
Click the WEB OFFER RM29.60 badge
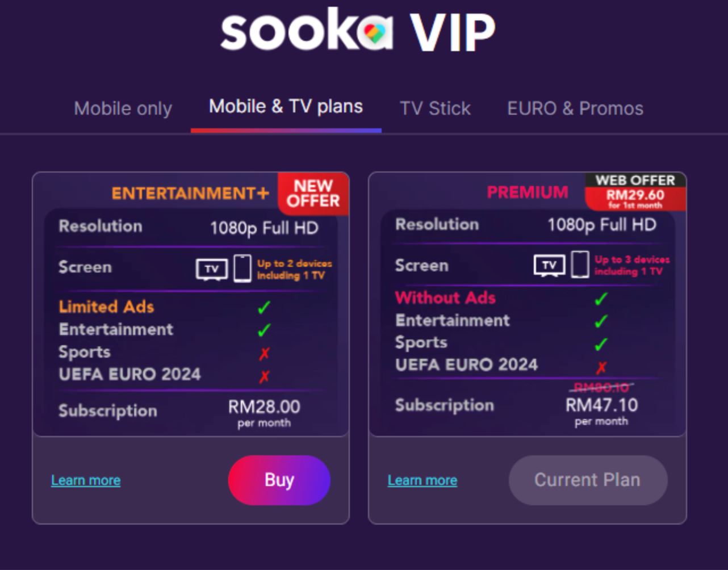tap(635, 191)
